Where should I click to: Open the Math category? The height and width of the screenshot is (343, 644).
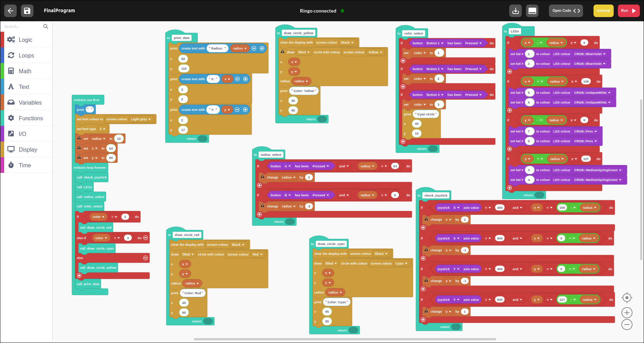(x=26, y=71)
